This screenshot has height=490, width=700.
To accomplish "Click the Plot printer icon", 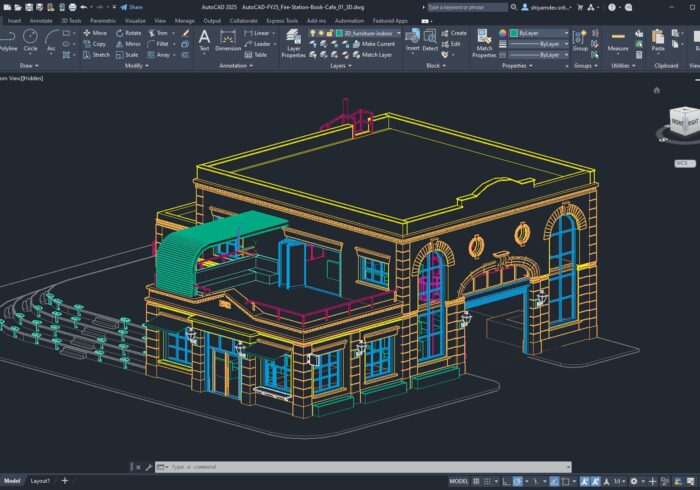I will coord(72,7).
